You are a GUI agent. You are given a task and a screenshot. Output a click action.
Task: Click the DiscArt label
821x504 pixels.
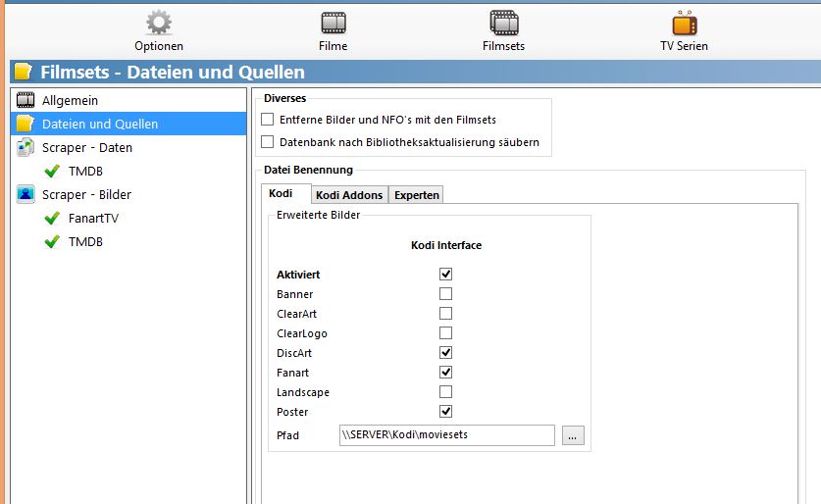294,353
